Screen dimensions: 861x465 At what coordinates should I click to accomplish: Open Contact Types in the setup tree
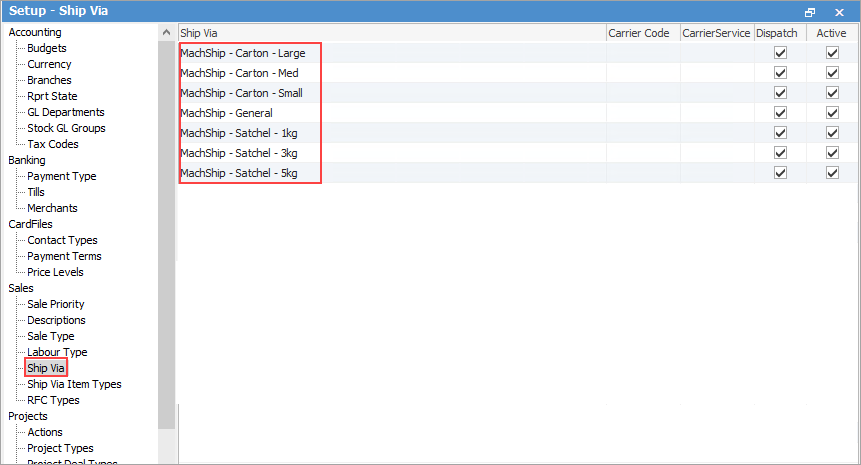62,240
